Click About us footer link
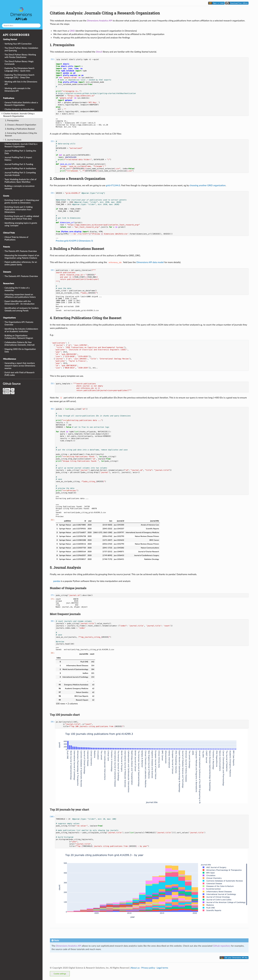 tap(135, 968)
